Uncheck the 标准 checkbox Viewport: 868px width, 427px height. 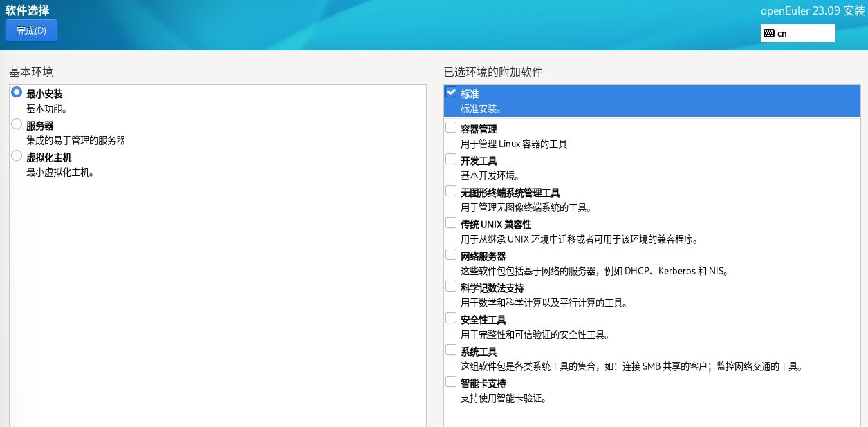[x=451, y=93]
